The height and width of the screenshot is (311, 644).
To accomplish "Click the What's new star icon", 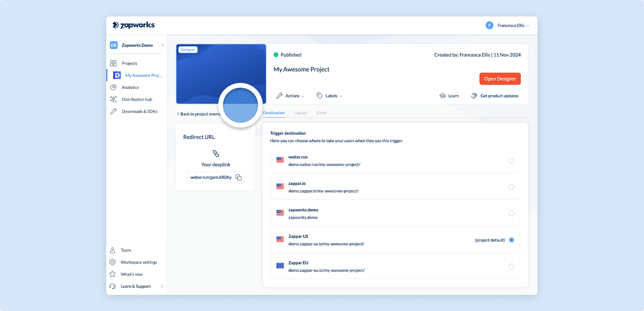I will [x=113, y=274].
